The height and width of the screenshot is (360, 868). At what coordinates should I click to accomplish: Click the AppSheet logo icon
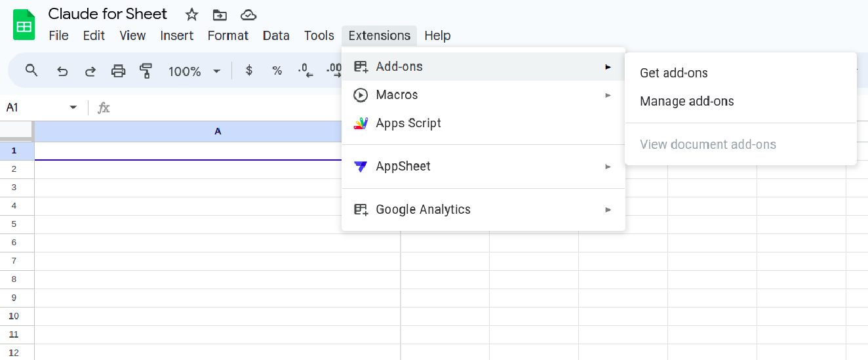(x=361, y=167)
